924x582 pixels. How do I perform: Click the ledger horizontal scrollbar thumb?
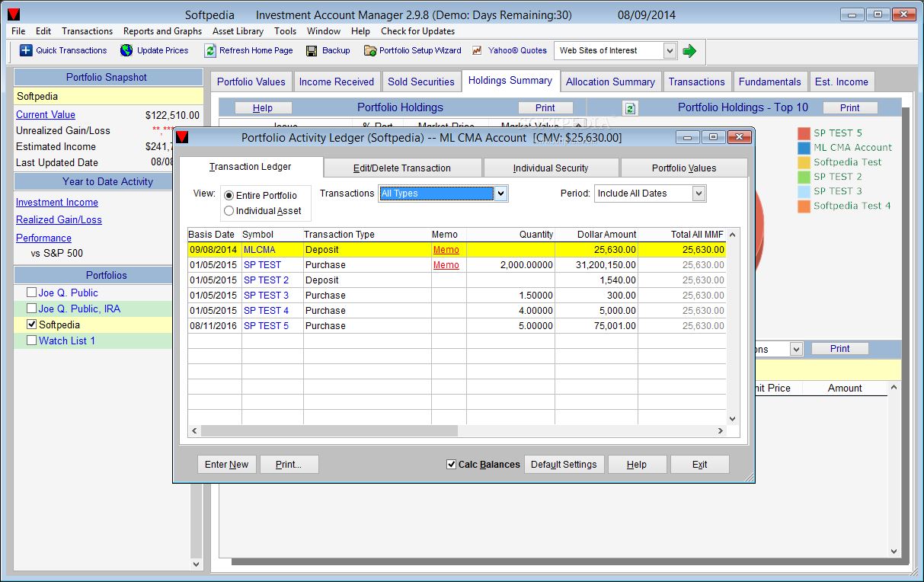click(x=329, y=431)
